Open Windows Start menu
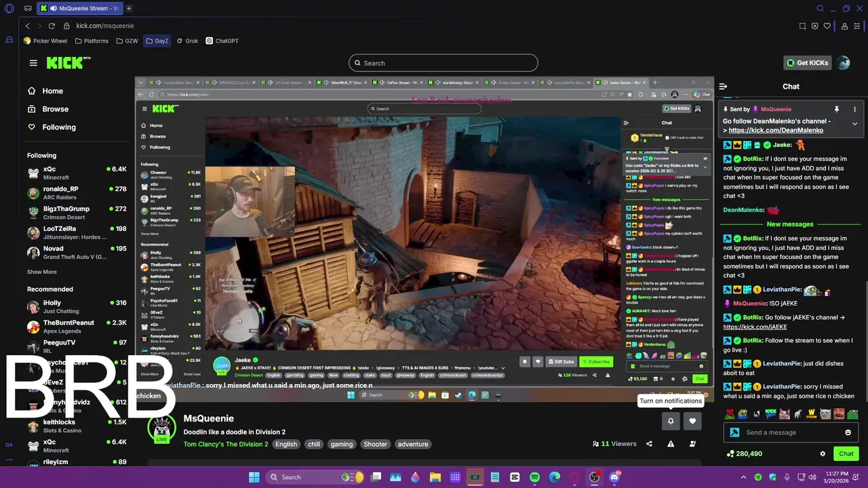Viewport: 868px width, 488px height. click(x=254, y=477)
